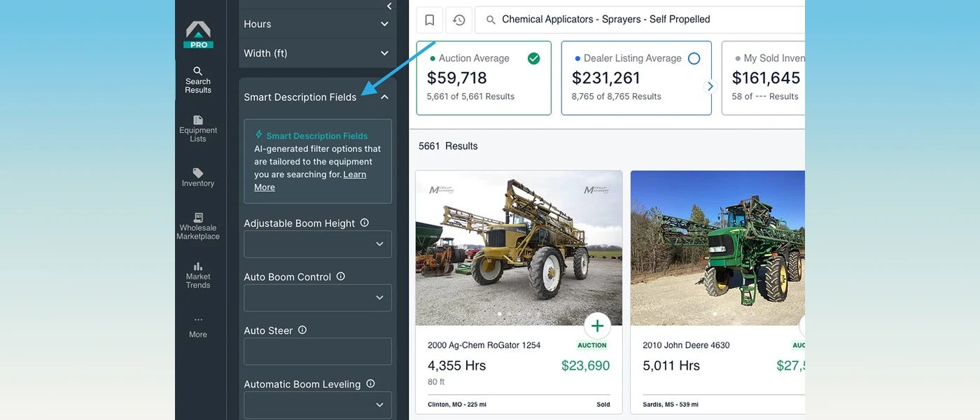The width and height of the screenshot is (980, 420).
Task: Open Adjustable Boom Height dropdown
Action: click(317, 244)
